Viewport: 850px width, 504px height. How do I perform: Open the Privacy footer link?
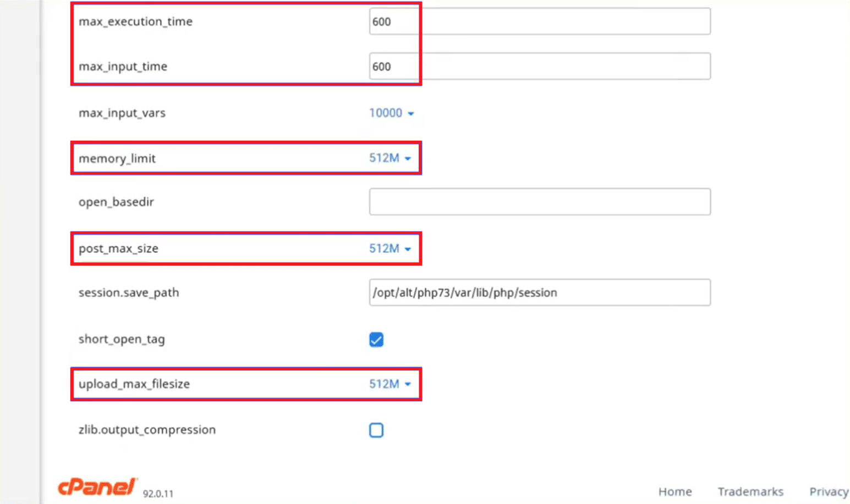pyautogui.click(x=828, y=491)
